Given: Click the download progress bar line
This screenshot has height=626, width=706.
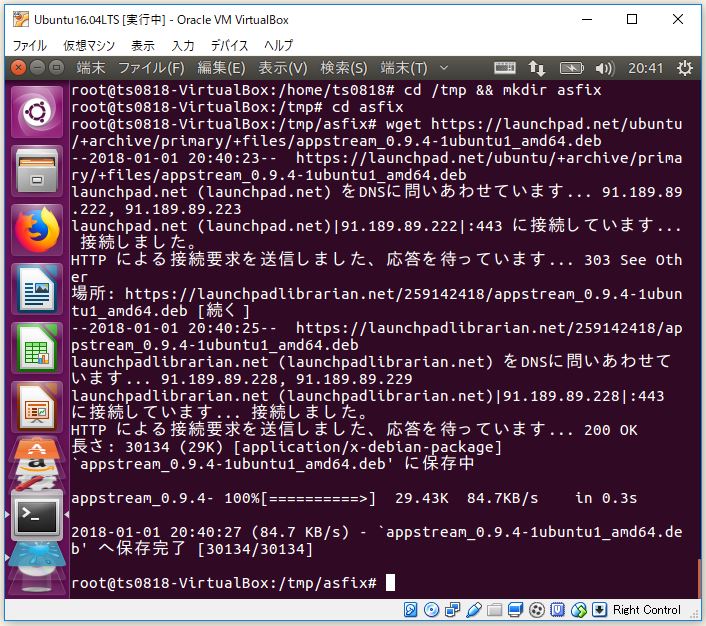Looking at the screenshot, I should coord(354,498).
